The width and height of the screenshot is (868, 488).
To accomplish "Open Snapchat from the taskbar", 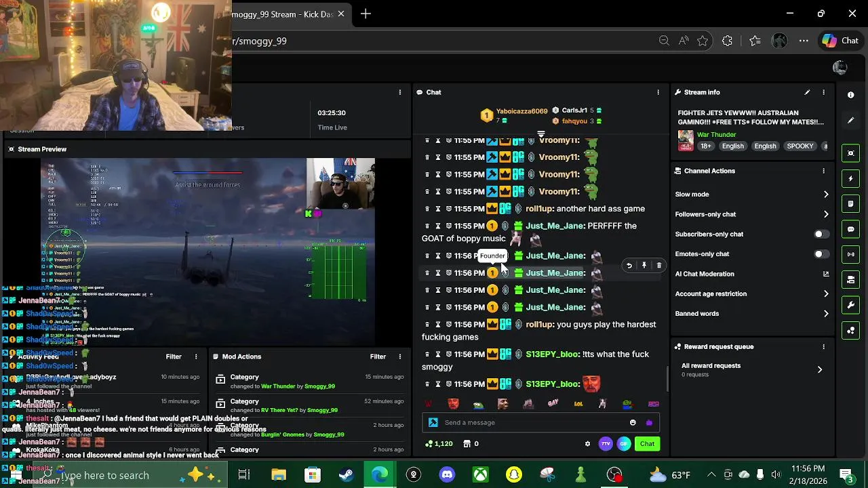I will pyautogui.click(x=514, y=475).
